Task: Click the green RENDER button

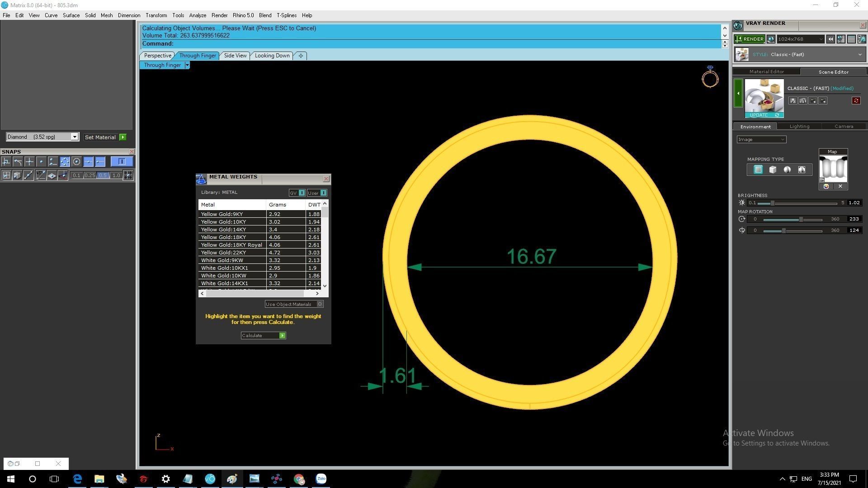Action: pyautogui.click(x=749, y=39)
